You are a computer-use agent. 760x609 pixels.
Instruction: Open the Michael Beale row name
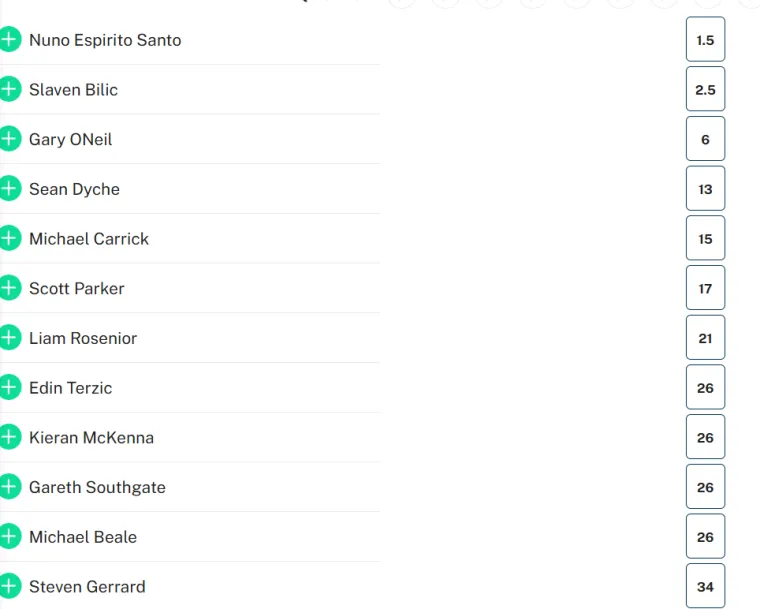(x=83, y=537)
